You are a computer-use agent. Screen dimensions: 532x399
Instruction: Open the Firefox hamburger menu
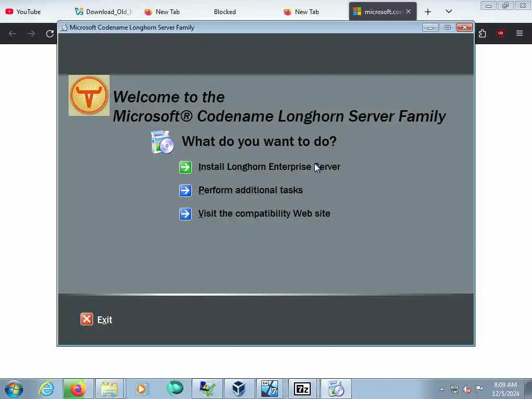520,33
